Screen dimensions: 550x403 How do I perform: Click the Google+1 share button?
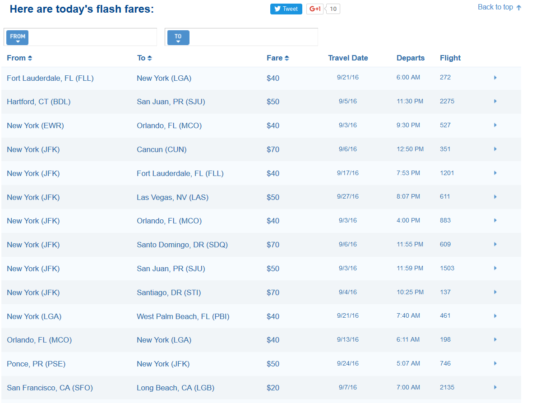tap(315, 9)
